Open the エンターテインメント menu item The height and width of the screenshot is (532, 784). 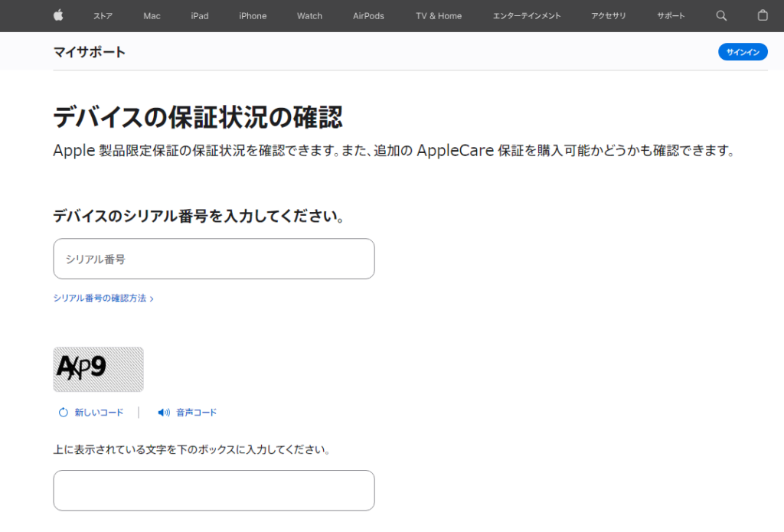tap(527, 16)
